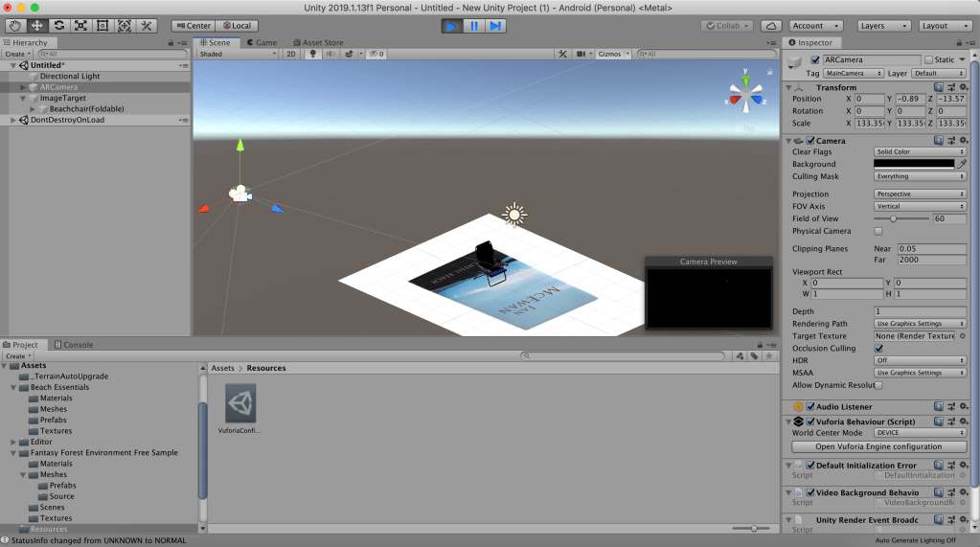The image size is (980, 547).
Task: Open the Layout dropdown button
Action: pyautogui.click(x=946, y=26)
